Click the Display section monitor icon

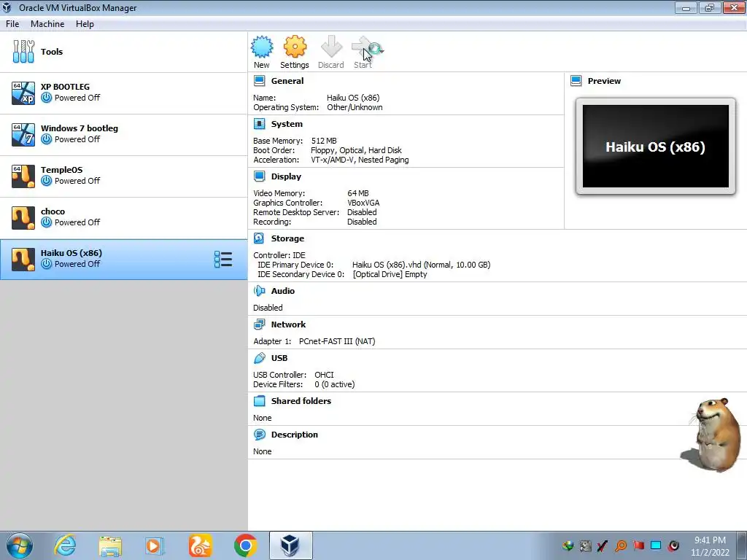tap(259, 176)
